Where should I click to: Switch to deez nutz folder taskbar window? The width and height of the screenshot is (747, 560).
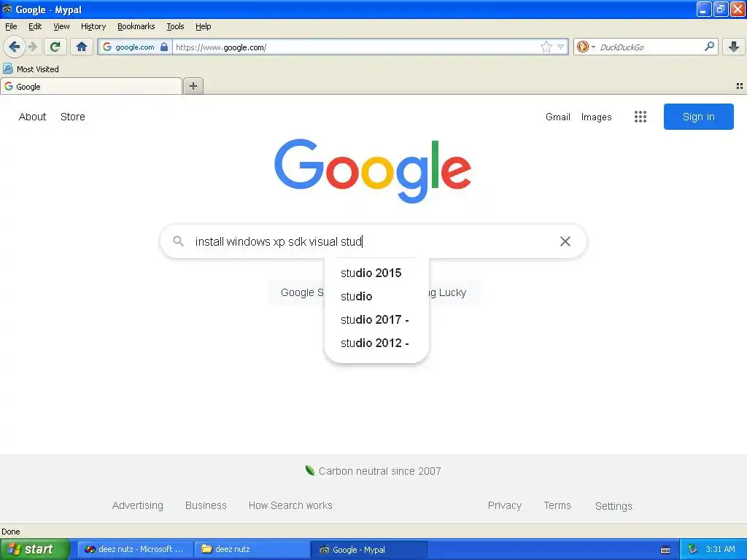click(252, 549)
